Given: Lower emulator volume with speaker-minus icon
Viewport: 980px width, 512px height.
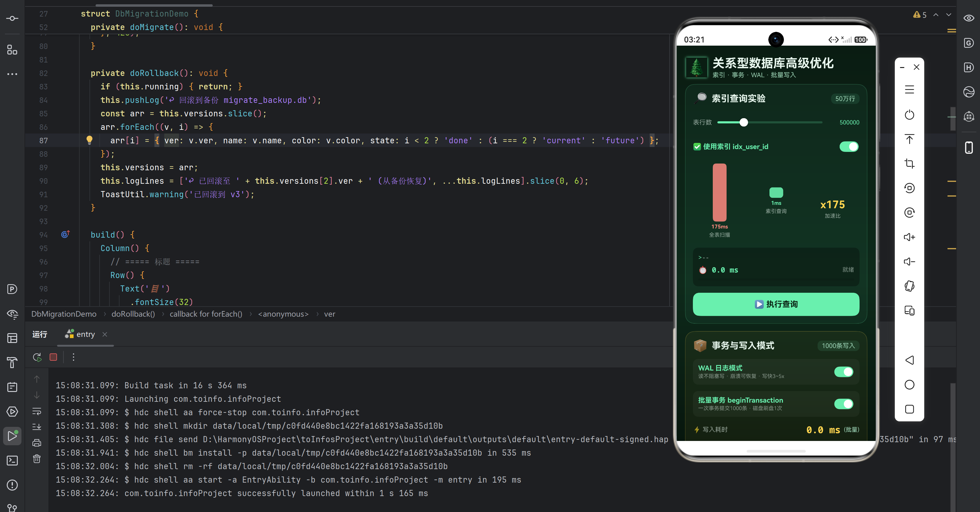Looking at the screenshot, I should click(909, 261).
